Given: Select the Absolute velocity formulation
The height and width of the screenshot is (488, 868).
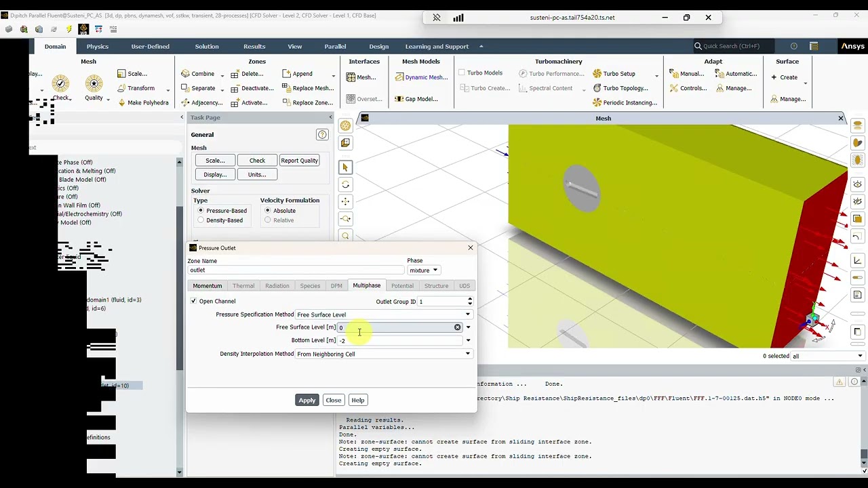Looking at the screenshot, I should pos(268,211).
